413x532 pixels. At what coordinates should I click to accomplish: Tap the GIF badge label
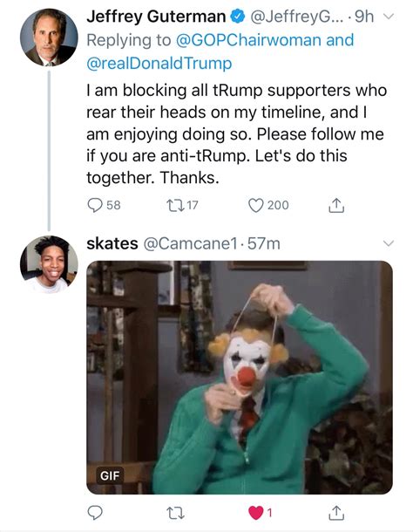tap(110, 475)
